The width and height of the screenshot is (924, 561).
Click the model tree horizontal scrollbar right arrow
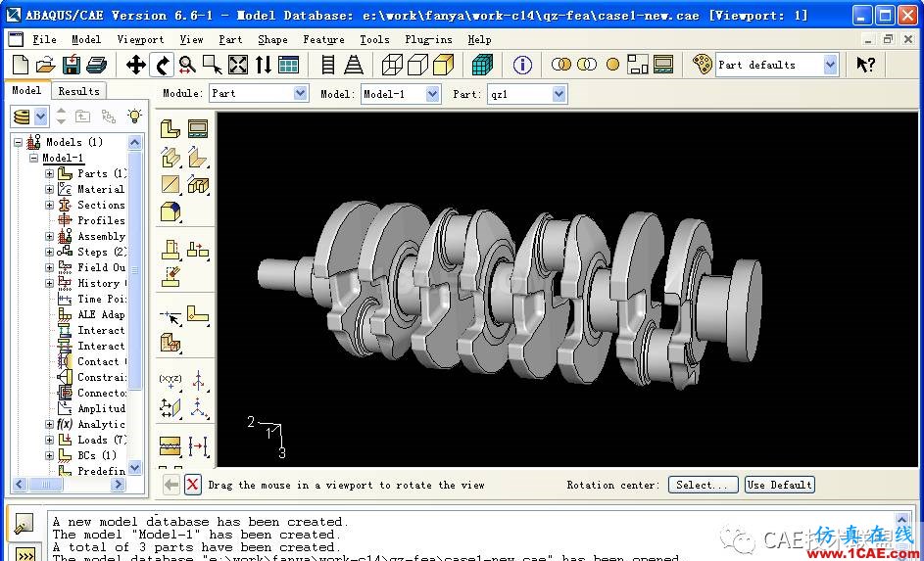[118, 485]
